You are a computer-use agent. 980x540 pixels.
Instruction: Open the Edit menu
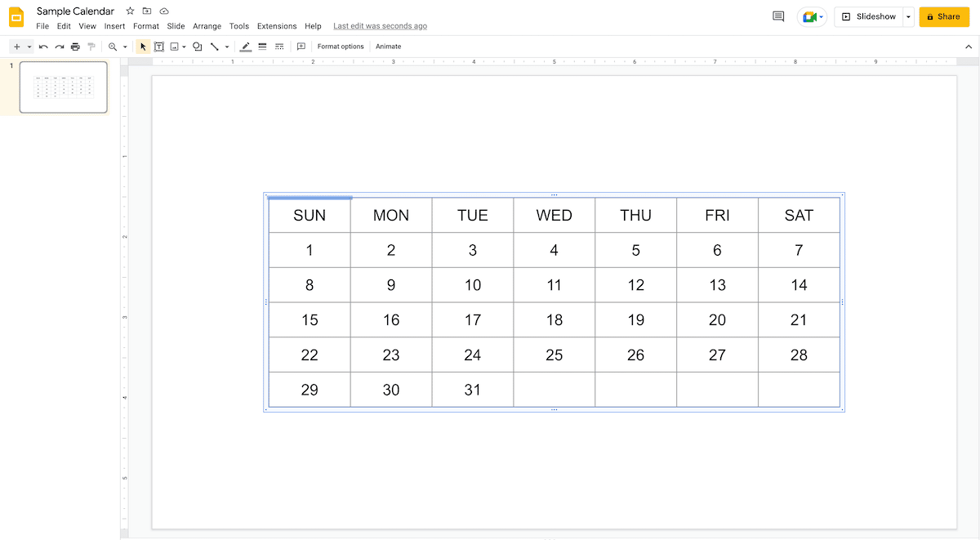click(x=64, y=26)
